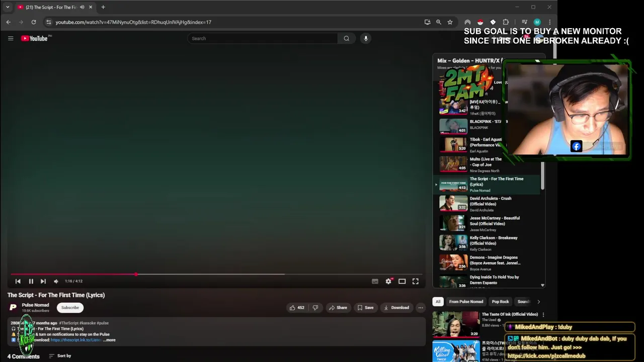Open Chrome three-dot menu
Screen dimensions: 644x362
[x=549, y=22]
